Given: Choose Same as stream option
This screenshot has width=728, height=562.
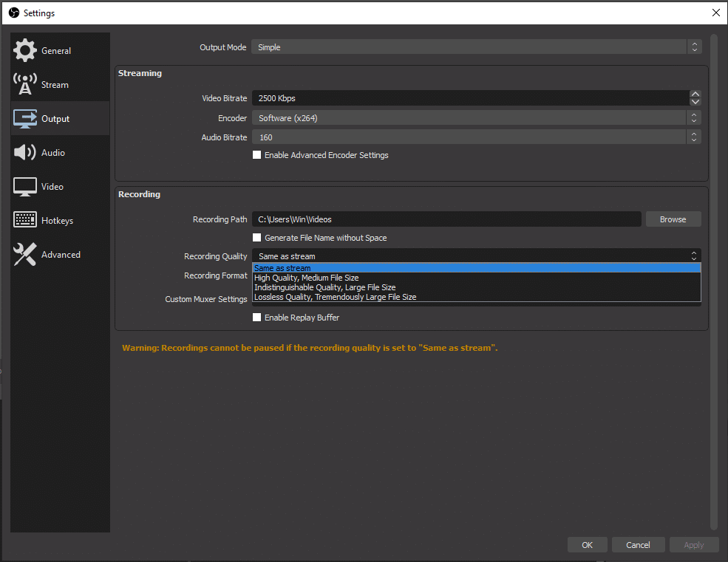Looking at the screenshot, I should pyautogui.click(x=477, y=268).
